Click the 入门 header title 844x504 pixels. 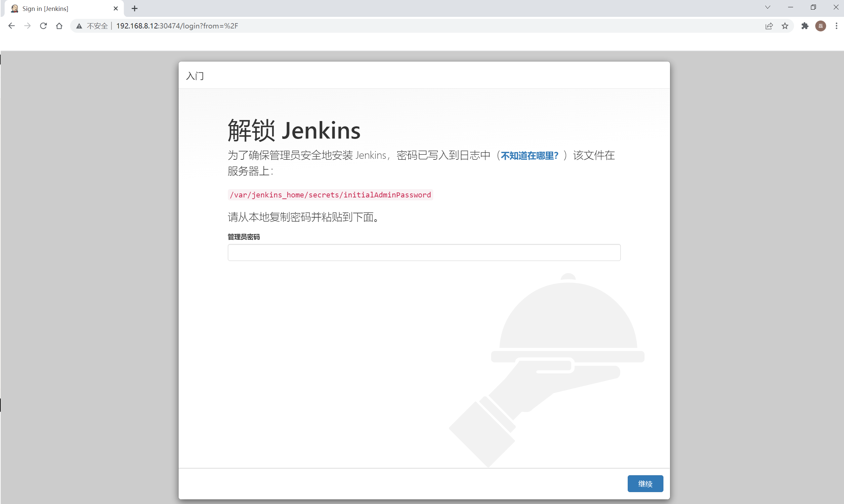(195, 76)
